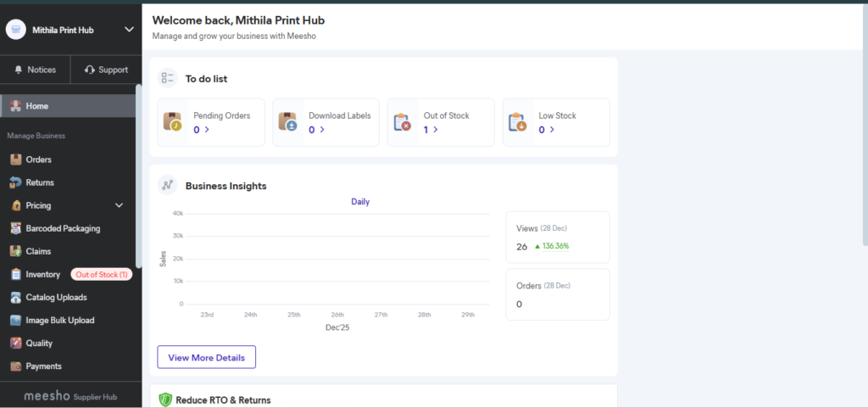Screen dimensions: 868x408
Task: Click the Reduce RTO & Returns shield icon
Action: tap(165, 400)
